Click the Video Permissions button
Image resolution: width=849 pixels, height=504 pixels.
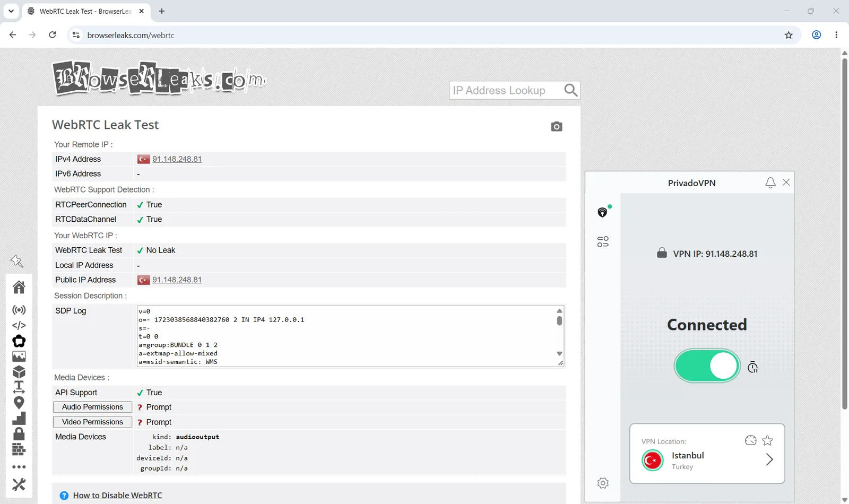point(92,422)
